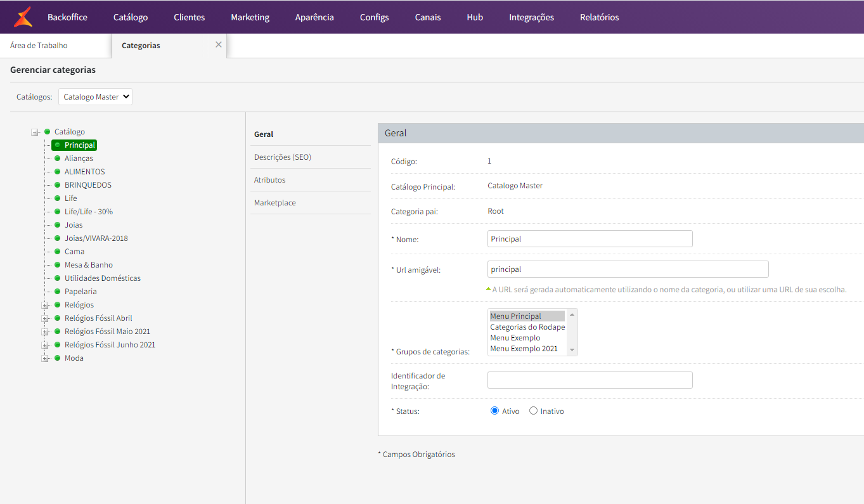Select the Utilidades Domésticas category

click(103, 278)
